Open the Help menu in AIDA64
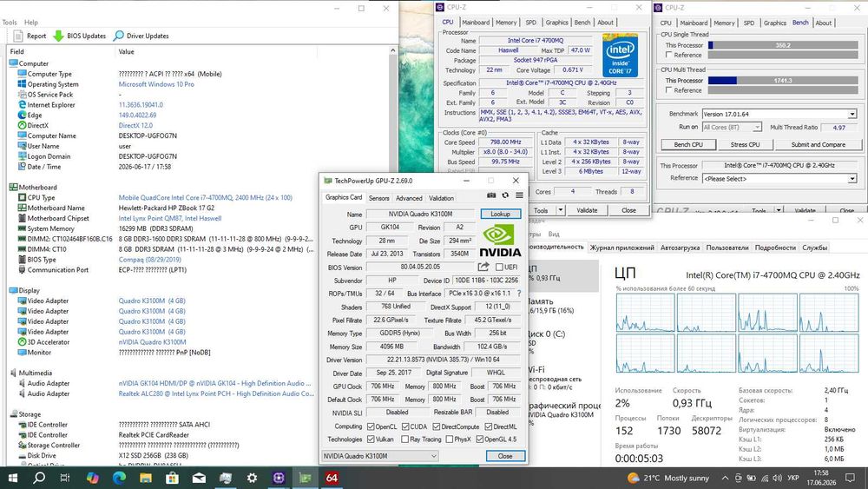The height and width of the screenshot is (489, 868). [x=31, y=23]
